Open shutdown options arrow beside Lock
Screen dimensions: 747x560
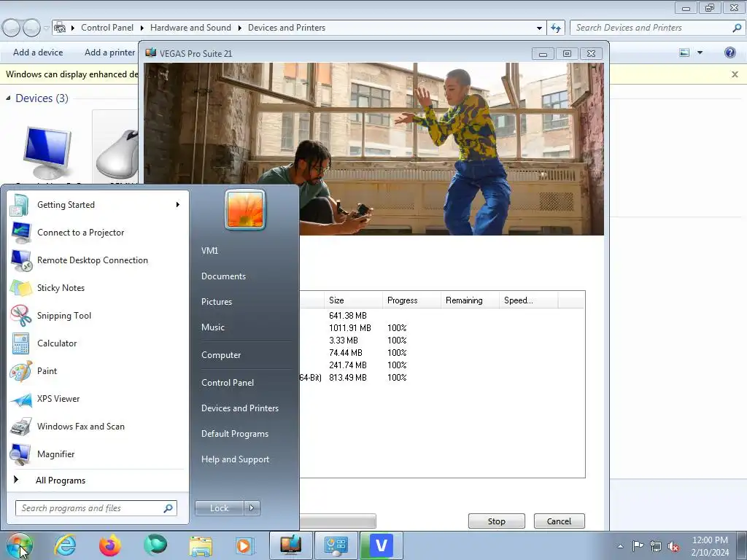click(x=252, y=508)
